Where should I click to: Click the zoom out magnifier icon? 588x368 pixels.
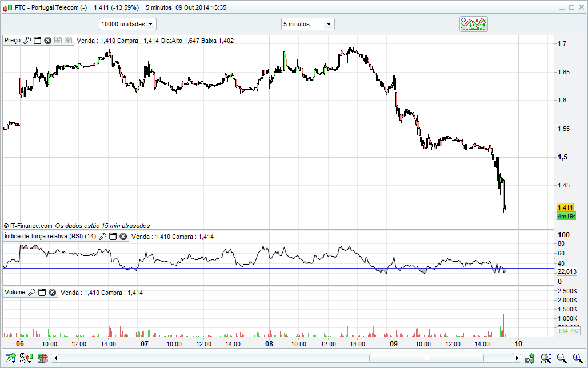pyautogui.click(x=562, y=358)
